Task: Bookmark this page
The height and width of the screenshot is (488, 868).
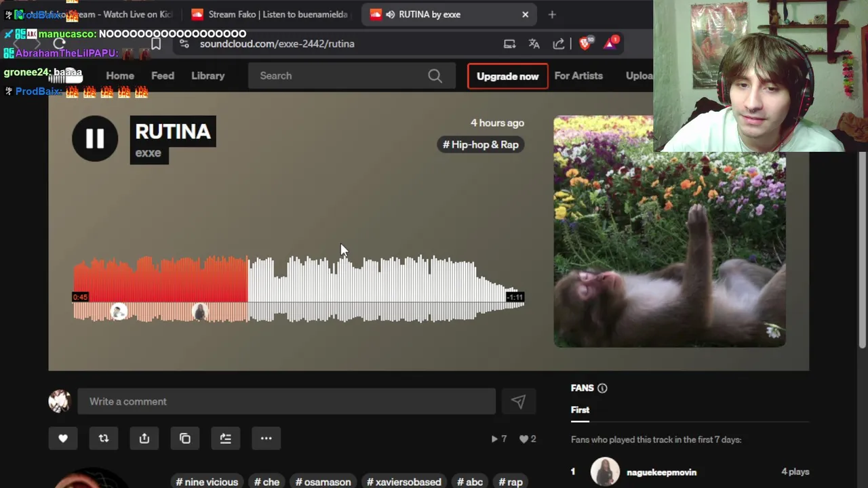Action: [x=156, y=44]
